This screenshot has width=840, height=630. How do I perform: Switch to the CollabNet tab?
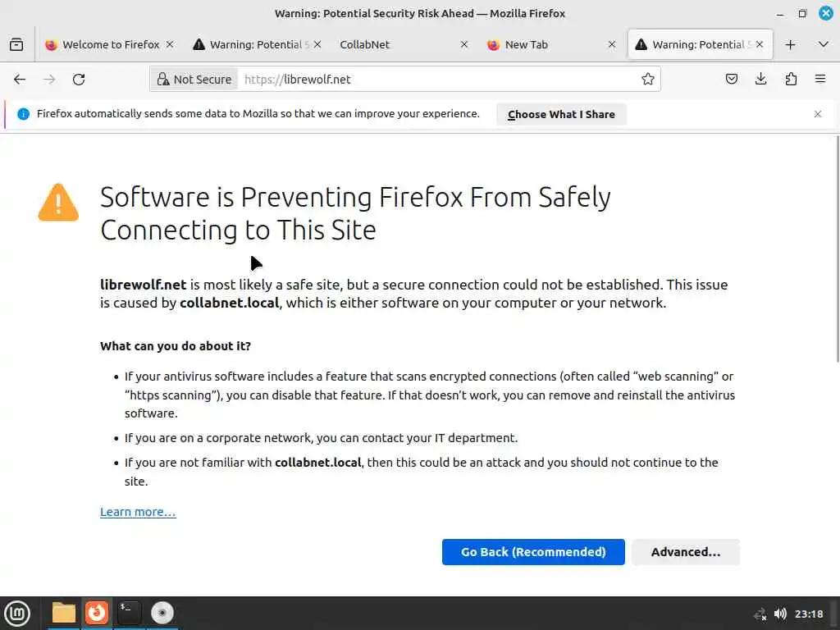(x=394, y=44)
